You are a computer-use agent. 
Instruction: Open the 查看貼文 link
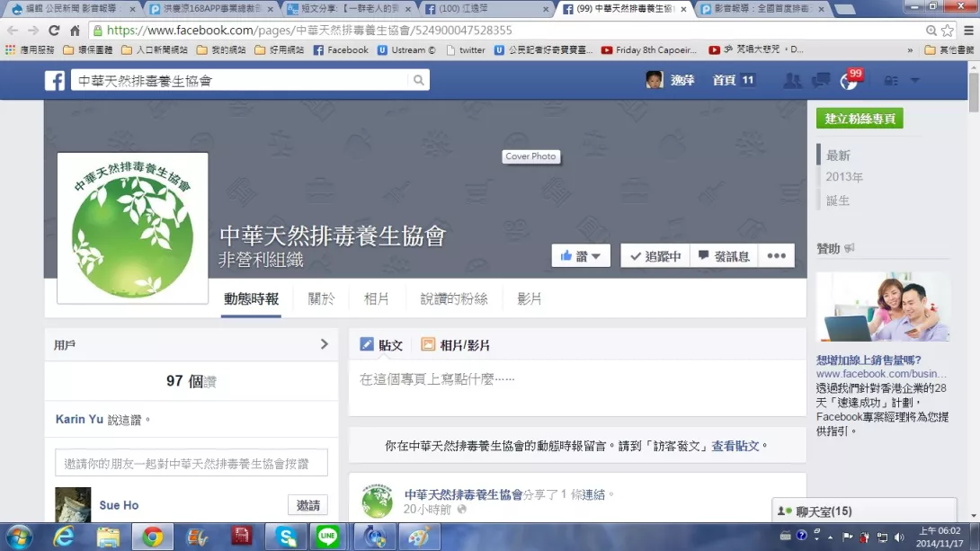pos(735,446)
